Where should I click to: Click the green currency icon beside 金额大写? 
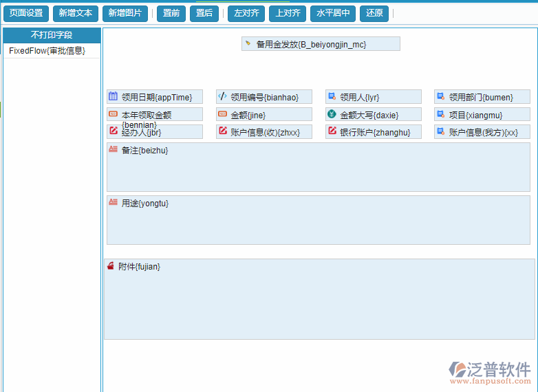point(332,114)
